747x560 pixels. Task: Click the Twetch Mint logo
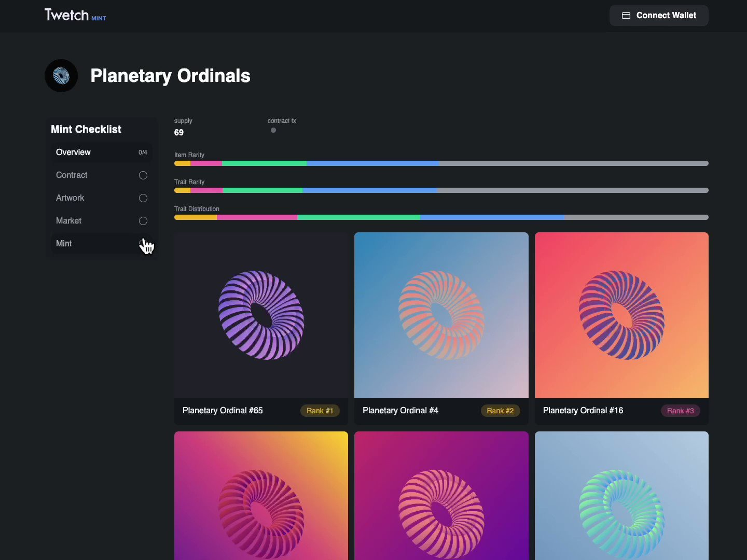coord(75,15)
